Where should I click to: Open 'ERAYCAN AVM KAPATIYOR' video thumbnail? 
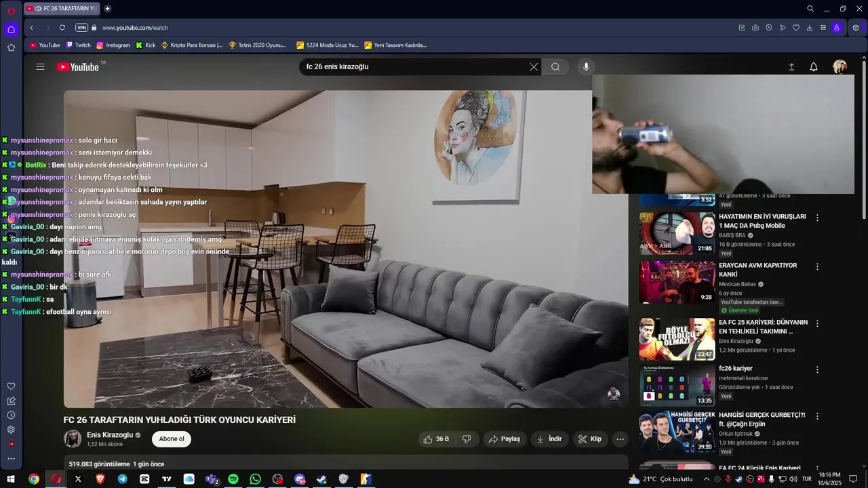click(x=677, y=282)
